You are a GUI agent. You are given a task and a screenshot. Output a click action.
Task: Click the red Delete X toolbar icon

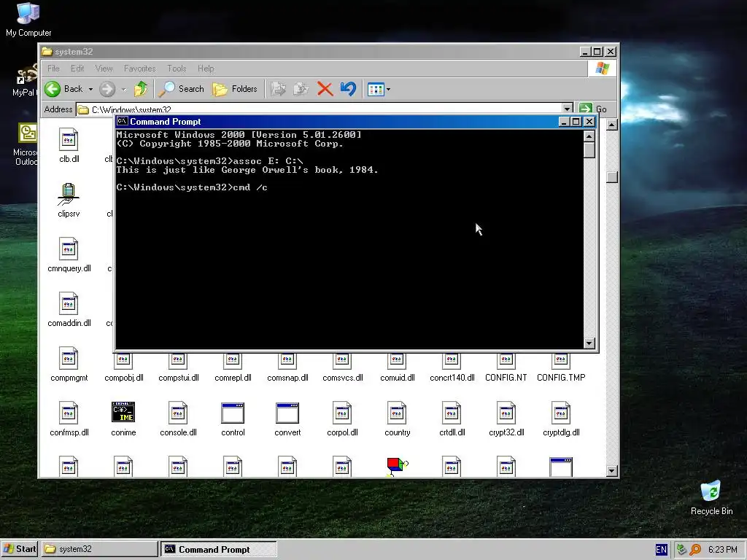[x=325, y=89]
